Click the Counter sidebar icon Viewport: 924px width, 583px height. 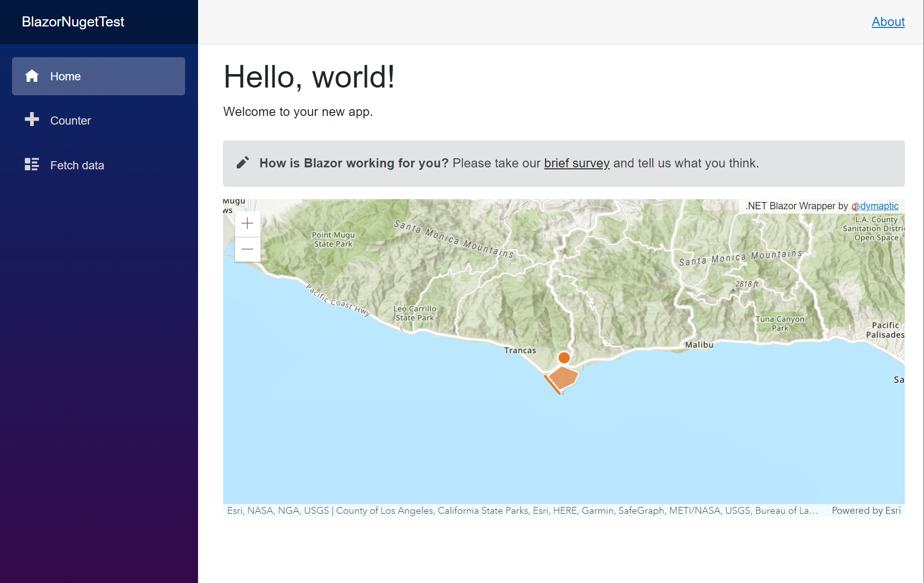click(x=31, y=120)
